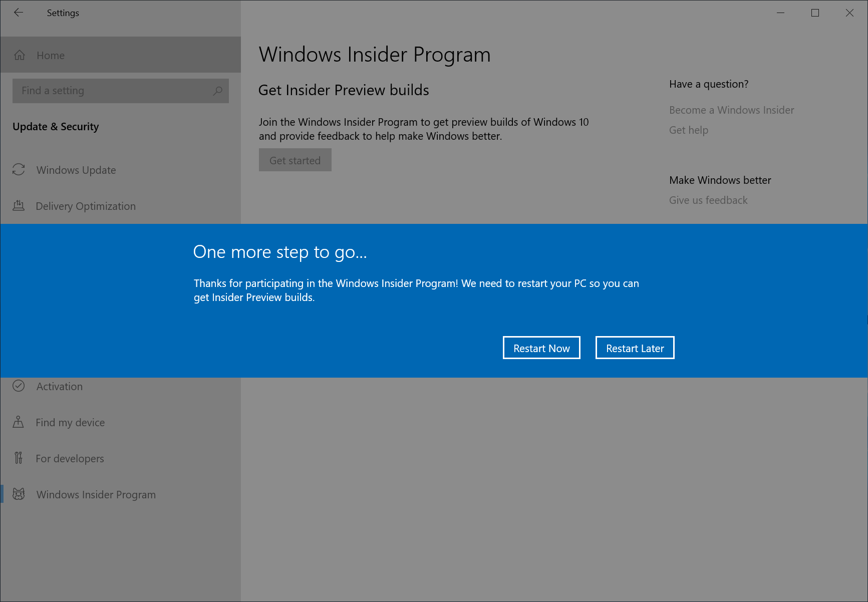Click the Delivery Optimization icon
868x602 pixels.
(x=19, y=206)
